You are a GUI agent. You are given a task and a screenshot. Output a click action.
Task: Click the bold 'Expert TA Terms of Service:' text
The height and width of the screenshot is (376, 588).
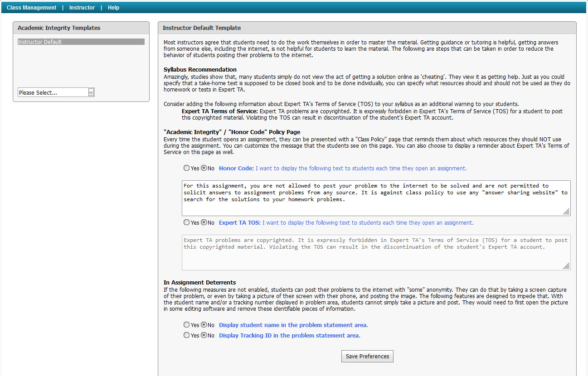click(x=220, y=111)
